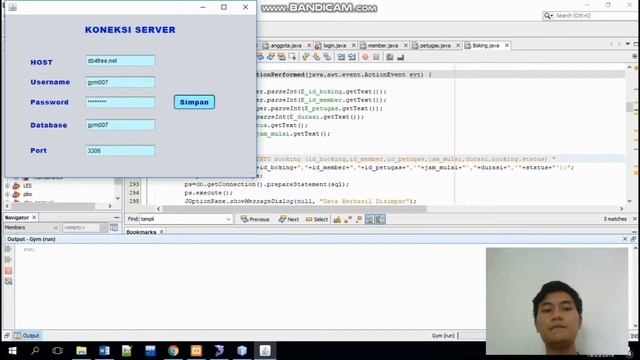Open File Explorer from the taskbar
The width and height of the screenshot is (640, 360).
(x=81, y=351)
